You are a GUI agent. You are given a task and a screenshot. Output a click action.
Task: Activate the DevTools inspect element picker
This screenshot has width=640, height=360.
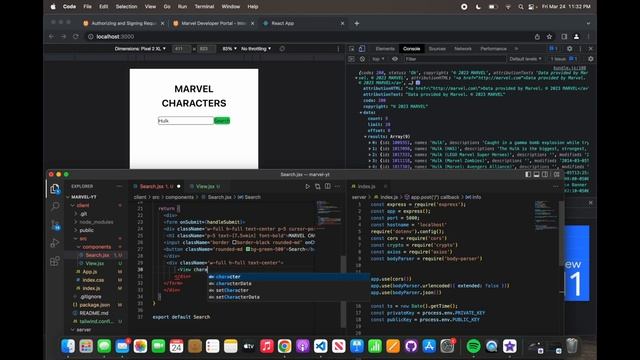point(351,49)
